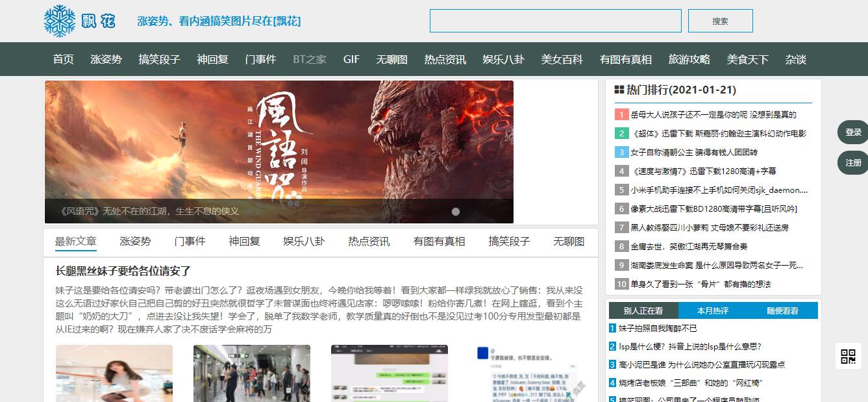Open 高小泥巴是谁 link
868x402 pixels.
702,365
